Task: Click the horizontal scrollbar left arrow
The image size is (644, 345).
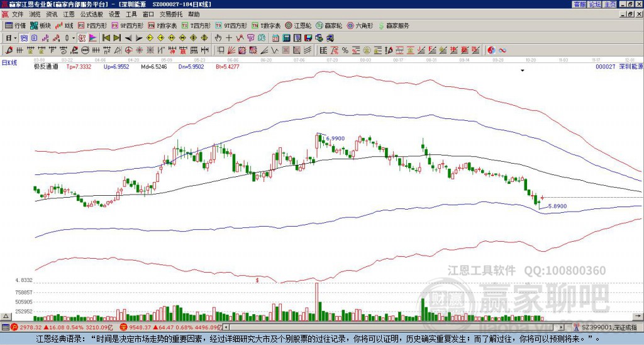Action: pyautogui.click(x=226, y=327)
